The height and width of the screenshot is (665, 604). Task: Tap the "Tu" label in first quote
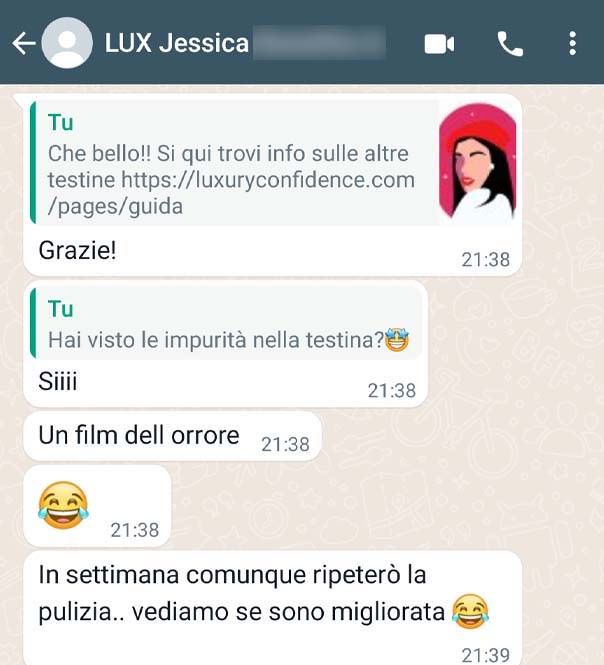61,123
